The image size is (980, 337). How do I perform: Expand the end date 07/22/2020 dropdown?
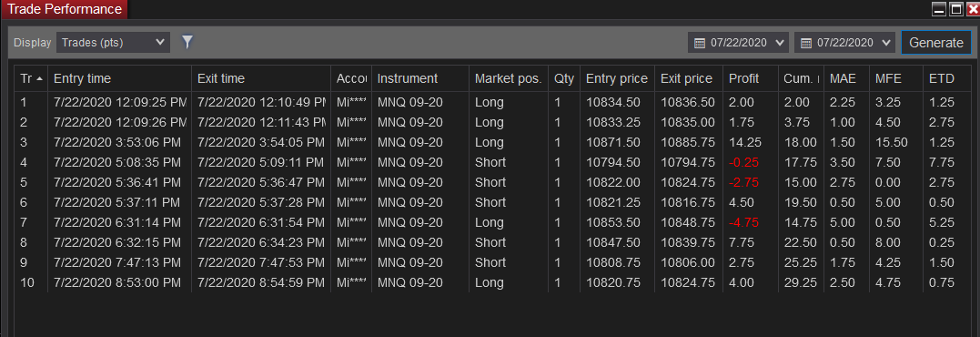point(885,43)
